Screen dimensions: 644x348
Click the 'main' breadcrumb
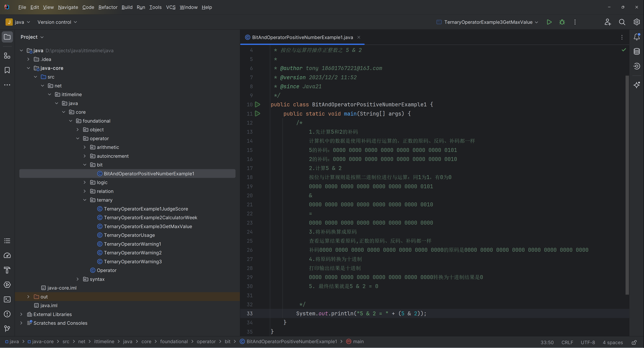pos(355,341)
